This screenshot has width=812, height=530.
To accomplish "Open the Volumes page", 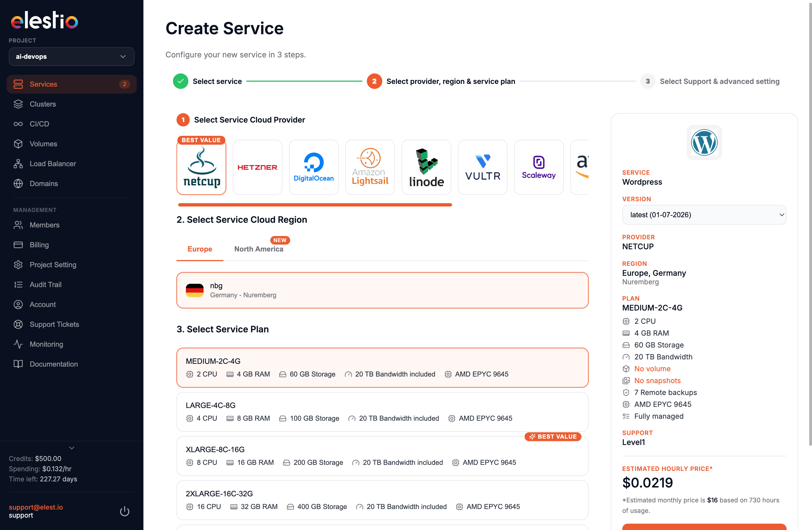I will (71, 144).
